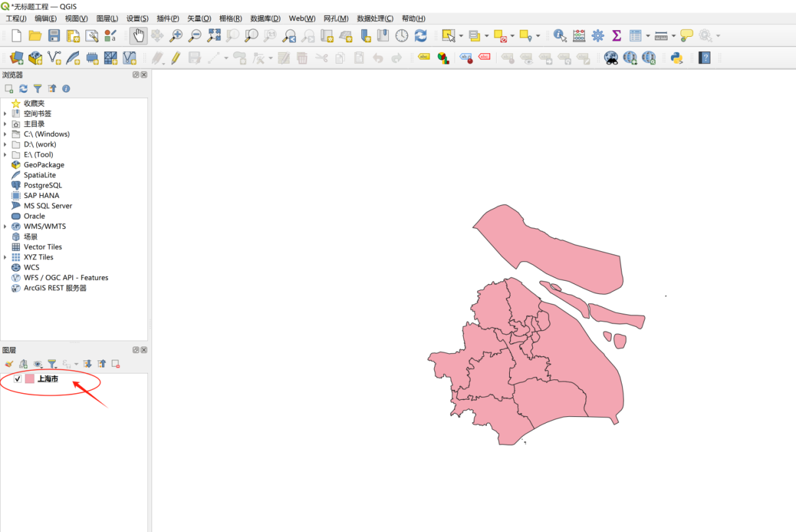
Task: Toggle editing with the yellow pencil icon
Action: pyautogui.click(x=176, y=58)
